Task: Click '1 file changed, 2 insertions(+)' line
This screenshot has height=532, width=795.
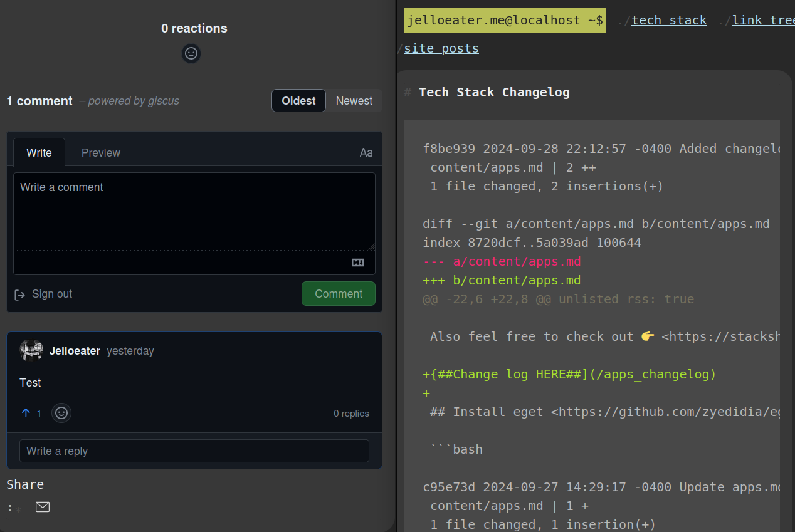Action: point(547,186)
